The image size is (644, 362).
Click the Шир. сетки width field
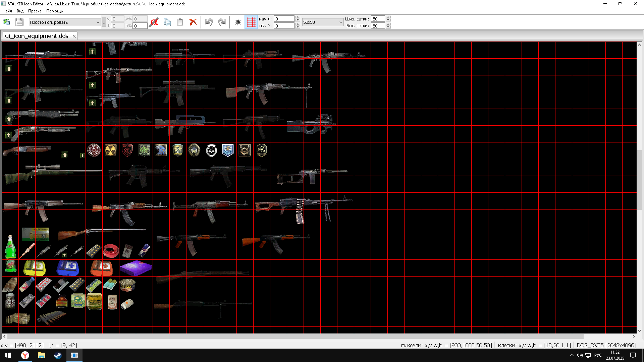pyautogui.click(x=378, y=19)
